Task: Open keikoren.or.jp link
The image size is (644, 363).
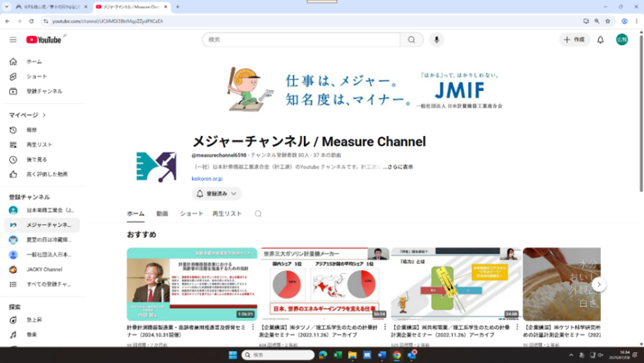Action: point(207,179)
